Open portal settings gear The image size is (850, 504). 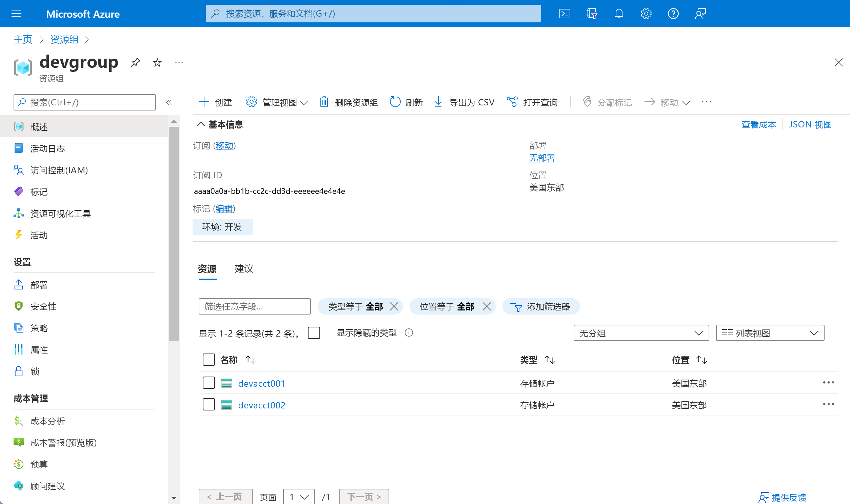646,14
